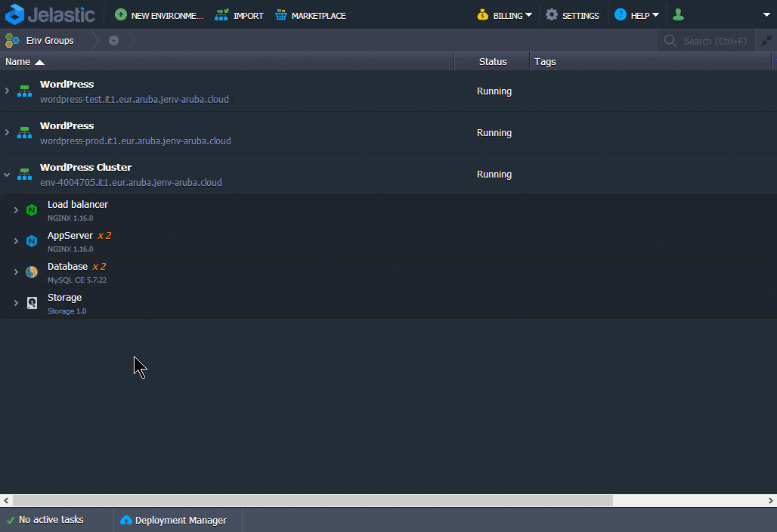This screenshot has width=777, height=532.
Task: Click the MySQL Database node icon
Action: coord(32,272)
